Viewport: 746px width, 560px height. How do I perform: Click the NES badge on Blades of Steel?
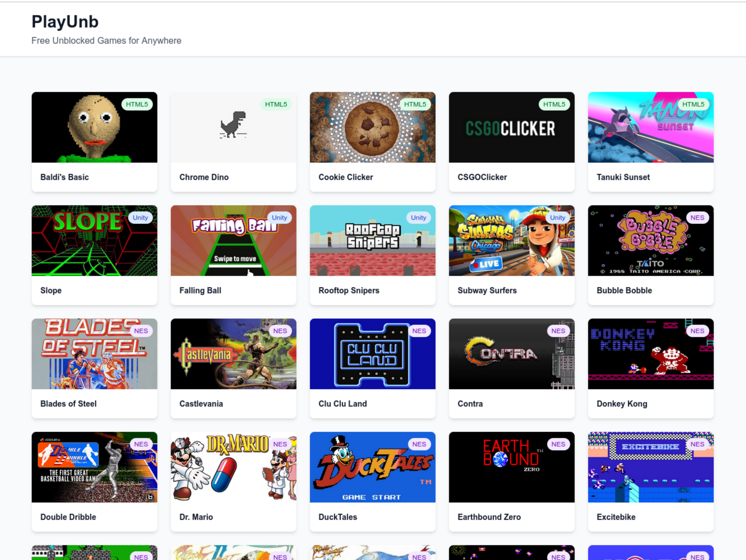pyautogui.click(x=141, y=331)
